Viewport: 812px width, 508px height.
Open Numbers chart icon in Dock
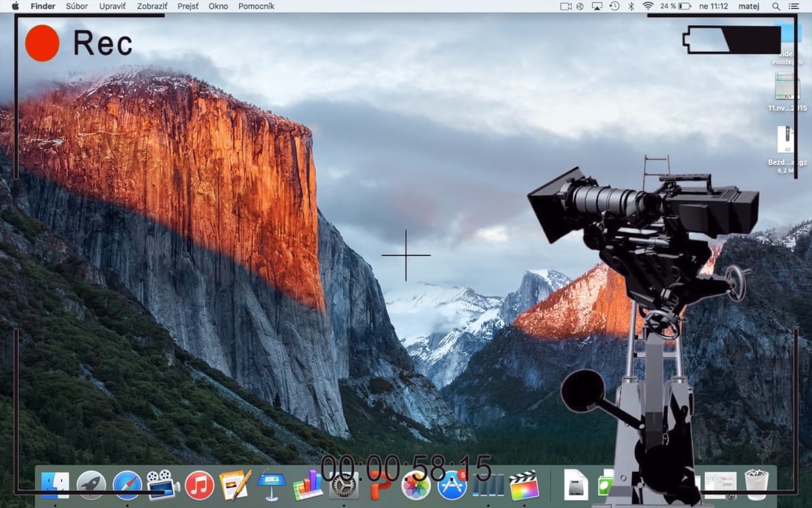coord(308,485)
